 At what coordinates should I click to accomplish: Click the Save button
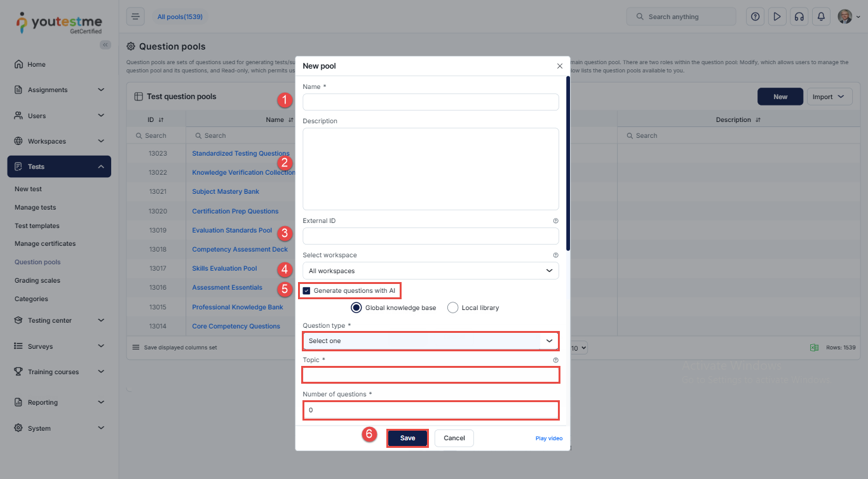click(407, 438)
